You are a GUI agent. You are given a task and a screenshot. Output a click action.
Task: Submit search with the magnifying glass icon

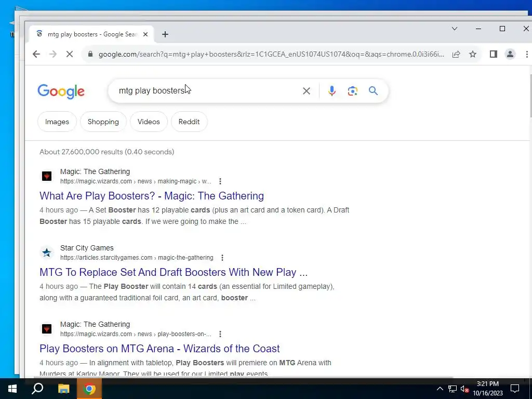(x=373, y=91)
